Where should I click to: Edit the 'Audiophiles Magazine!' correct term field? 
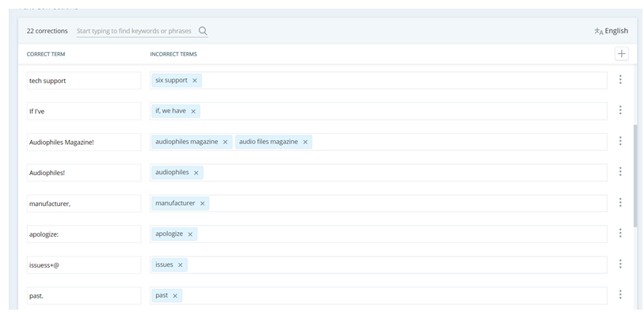(84, 142)
